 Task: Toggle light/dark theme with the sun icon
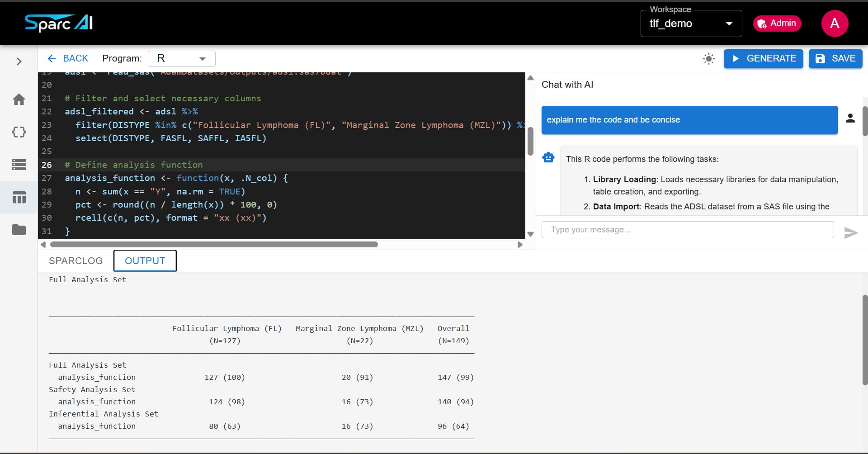point(708,59)
